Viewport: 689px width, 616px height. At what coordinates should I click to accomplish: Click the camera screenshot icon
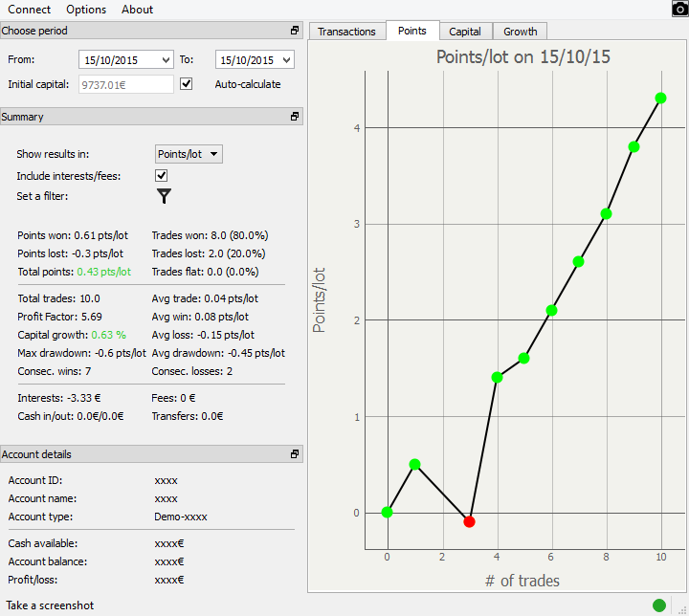pos(679,10)
